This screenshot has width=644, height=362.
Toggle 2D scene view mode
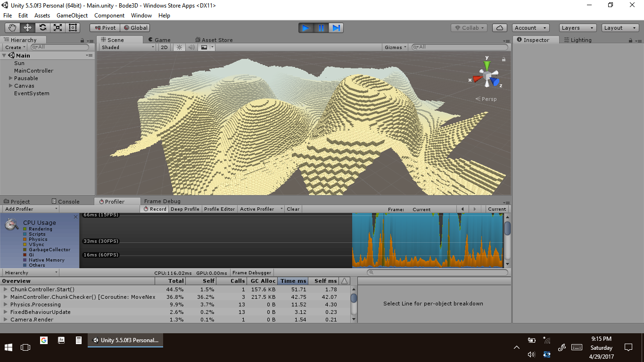tap(164, 47)
